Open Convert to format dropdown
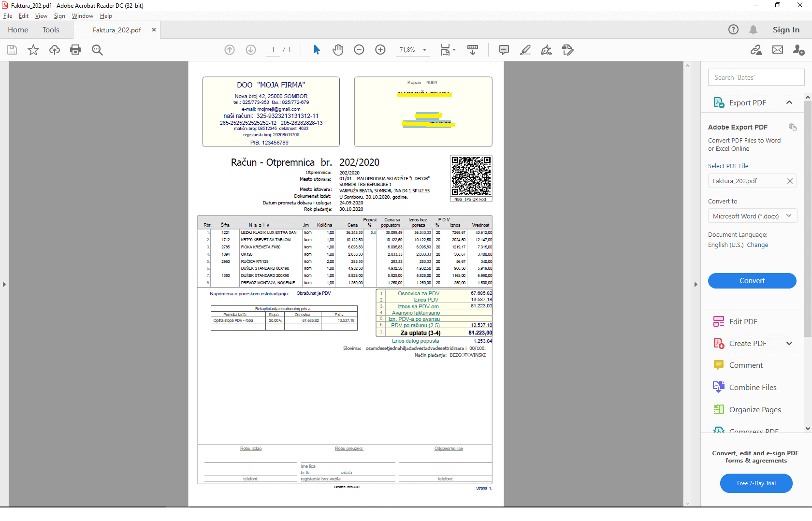812x521 pixels. [x=752, y=216]
